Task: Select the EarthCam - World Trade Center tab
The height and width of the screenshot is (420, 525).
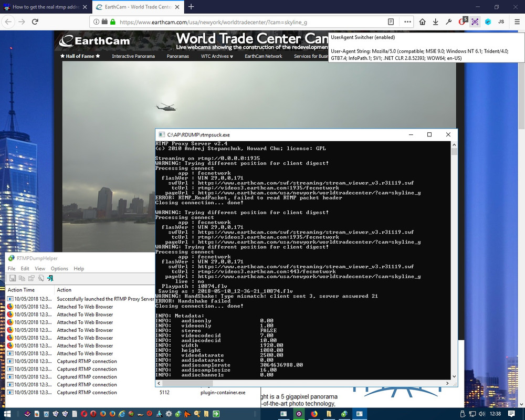Action: pyautogui.click(x=137, y=7)
